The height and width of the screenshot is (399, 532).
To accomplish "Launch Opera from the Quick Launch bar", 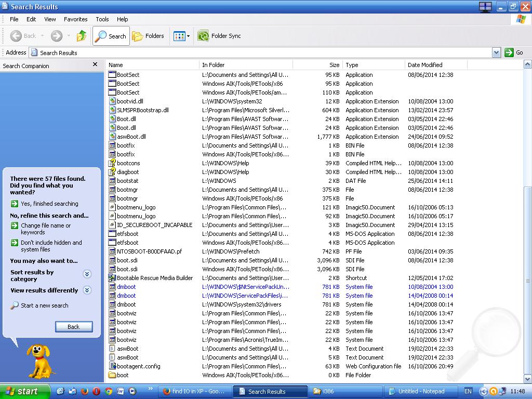I will point(96,391).
